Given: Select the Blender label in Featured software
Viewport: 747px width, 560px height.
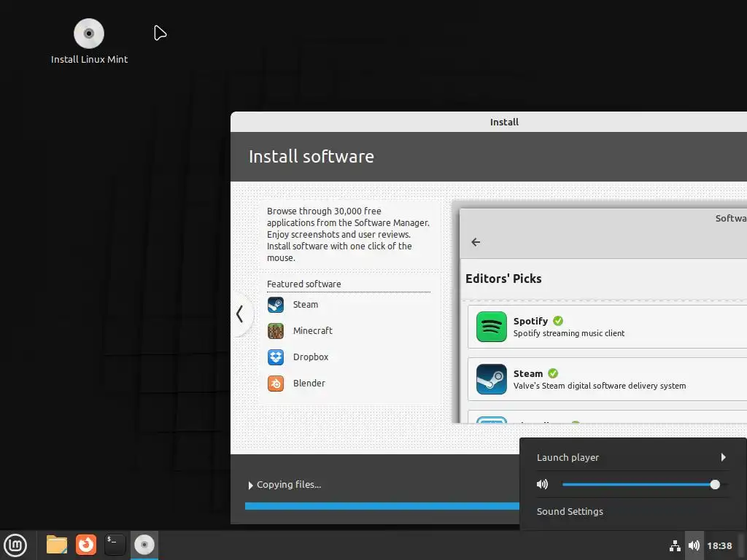Looking at the screenshot, I should coord(309,384).
